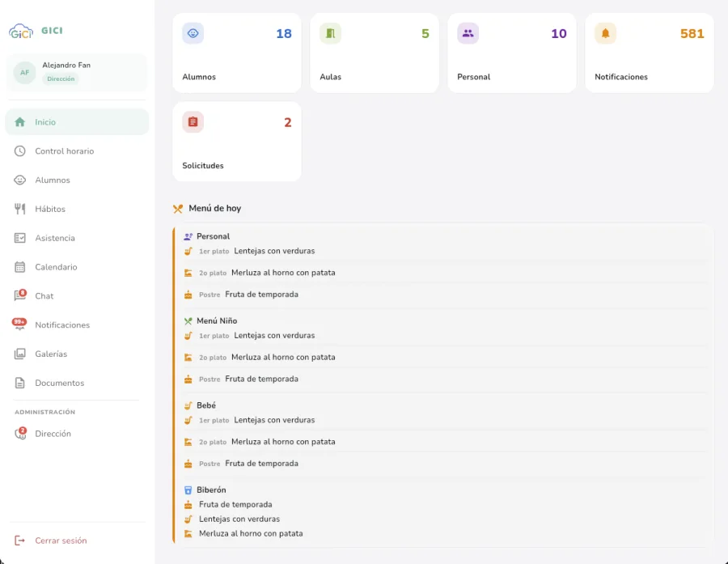Click the Cerrar sesión logout icon
Viewport: 728px width, 564px height.
19,541
